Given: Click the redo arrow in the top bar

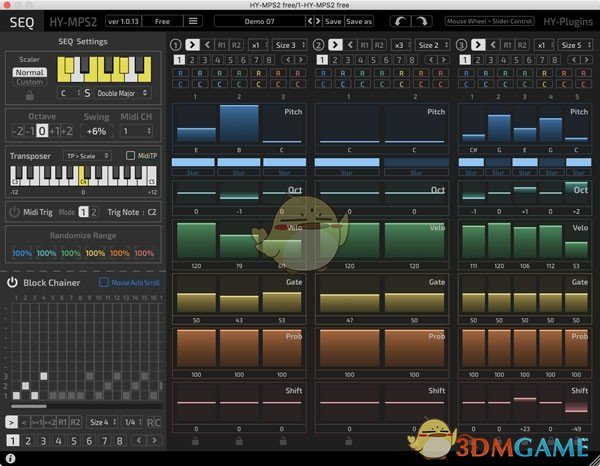Looking at the screenshot, I should (x=422, y=21).
